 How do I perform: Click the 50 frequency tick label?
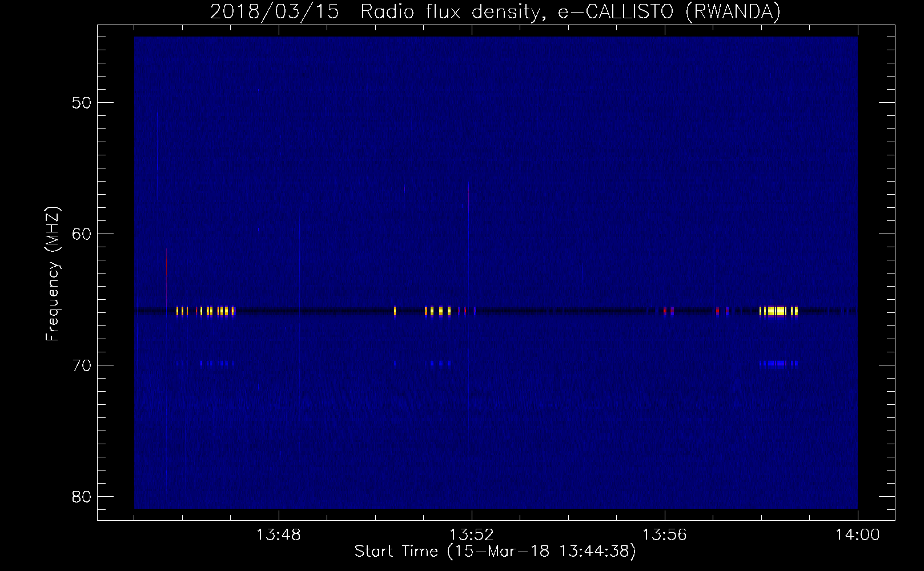[82, 102]
